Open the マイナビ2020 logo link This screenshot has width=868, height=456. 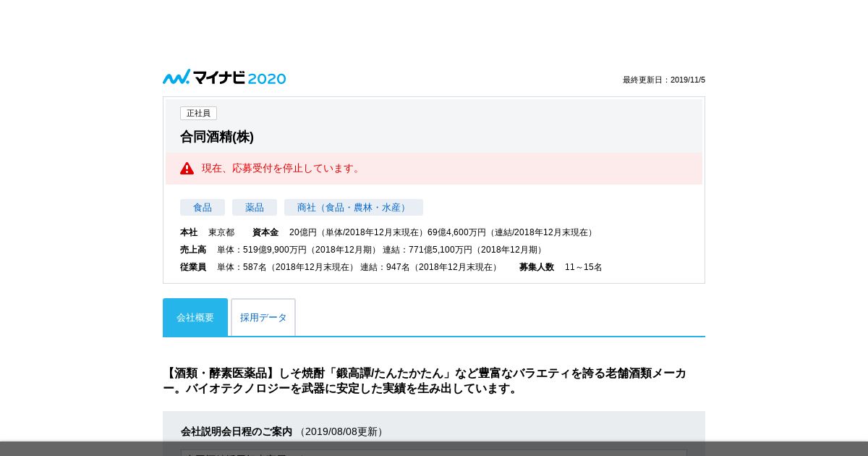click(x=224, y=77)
